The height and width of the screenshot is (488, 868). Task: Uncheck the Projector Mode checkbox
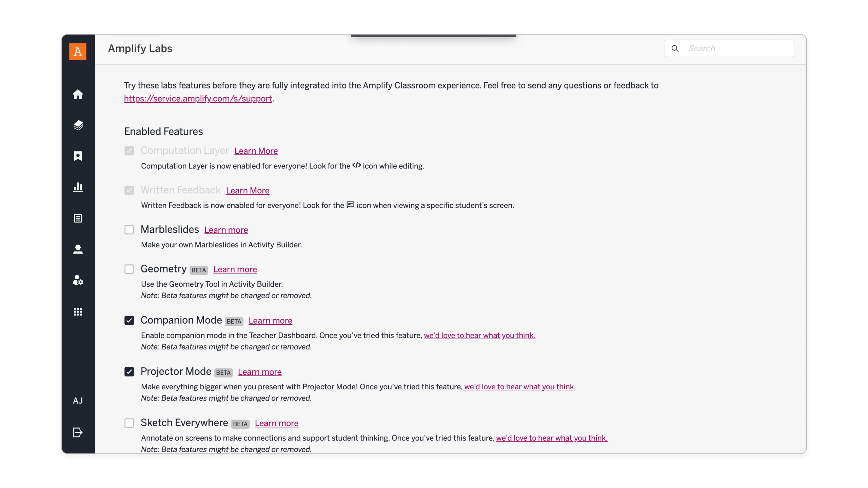(129, 372)
